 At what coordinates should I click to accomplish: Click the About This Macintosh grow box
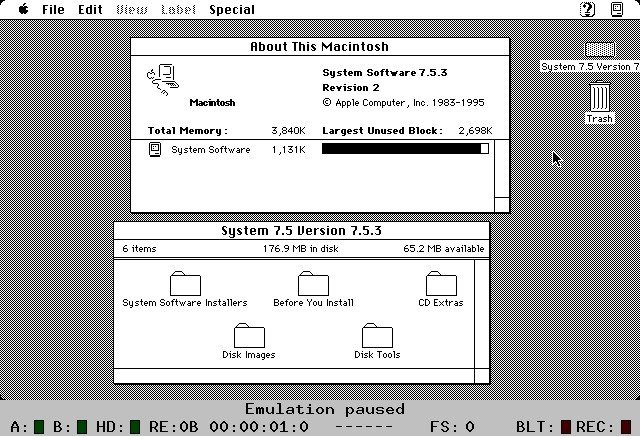click(x=502, y=205)
